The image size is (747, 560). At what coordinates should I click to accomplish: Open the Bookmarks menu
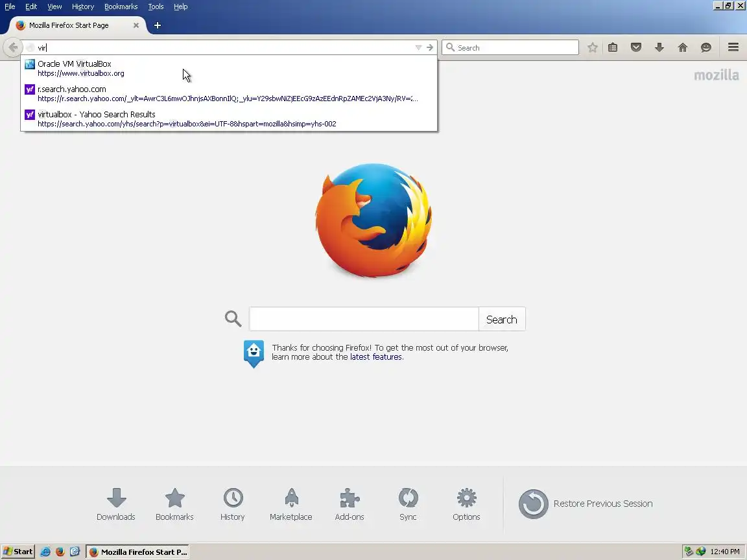coord(121,6)
